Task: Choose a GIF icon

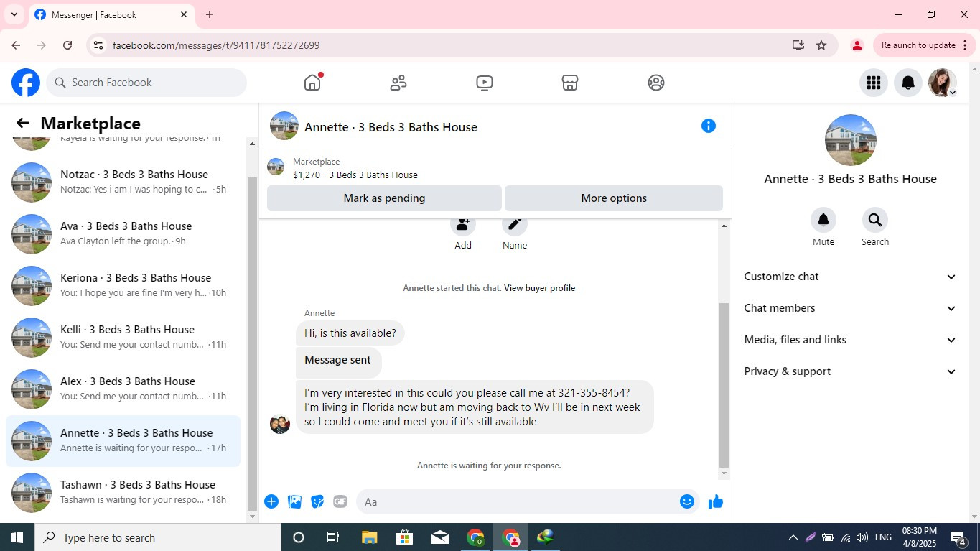Action: (x=340, y=501)
